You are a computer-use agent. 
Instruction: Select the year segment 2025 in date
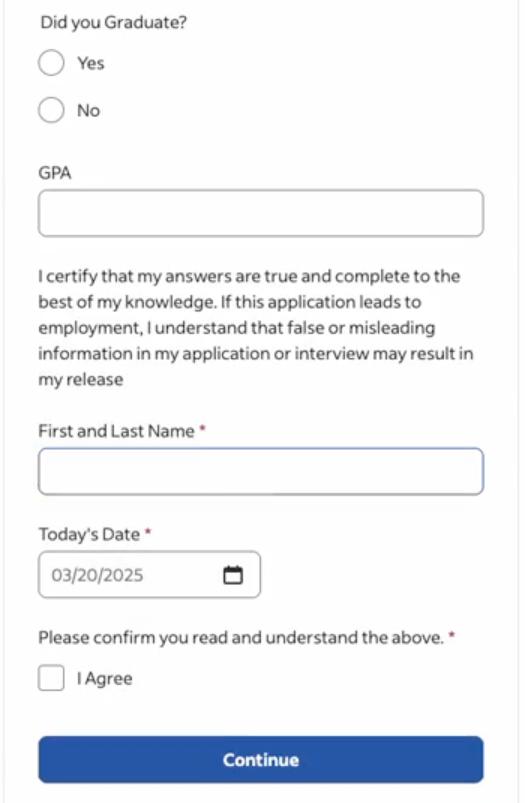click(119, 575)
